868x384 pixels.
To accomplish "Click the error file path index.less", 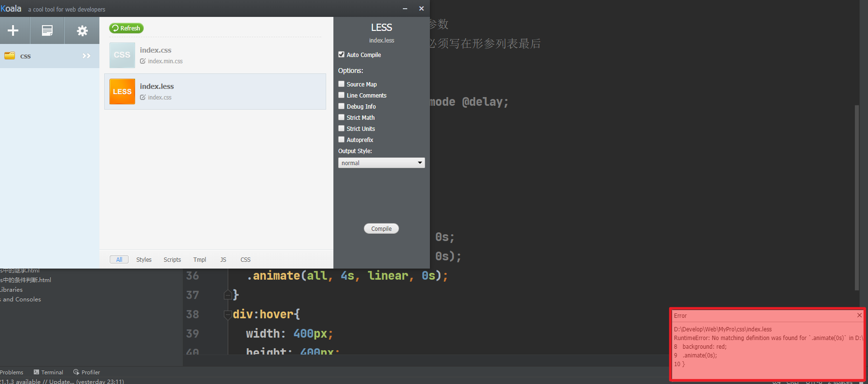I will pos(723,329).
